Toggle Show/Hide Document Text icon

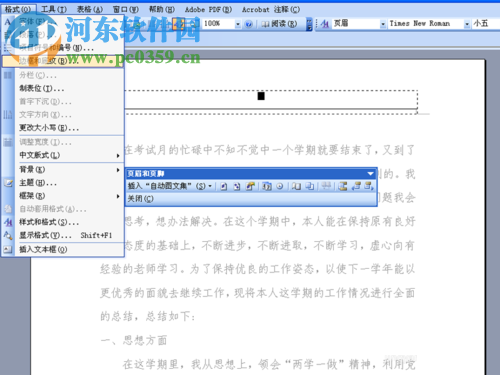click(x=310, y=186)
